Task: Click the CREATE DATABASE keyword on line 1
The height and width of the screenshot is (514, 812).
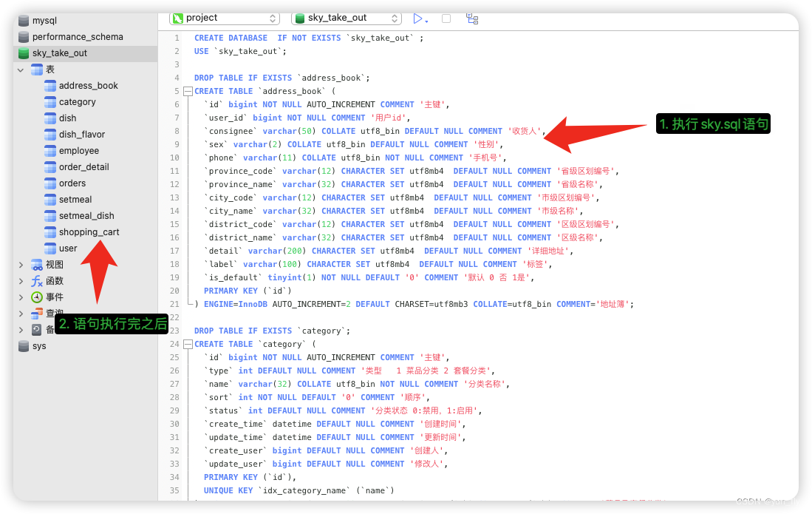Action: click(x=231, y=38)
